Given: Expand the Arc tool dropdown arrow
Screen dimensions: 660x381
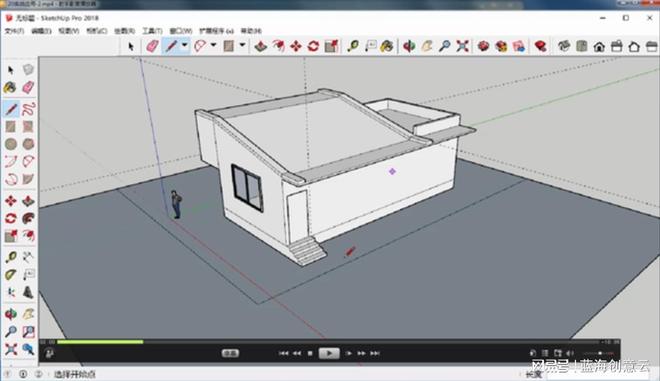Looking at the screenshot, I should pyautogui.click(x=213, y=45).
